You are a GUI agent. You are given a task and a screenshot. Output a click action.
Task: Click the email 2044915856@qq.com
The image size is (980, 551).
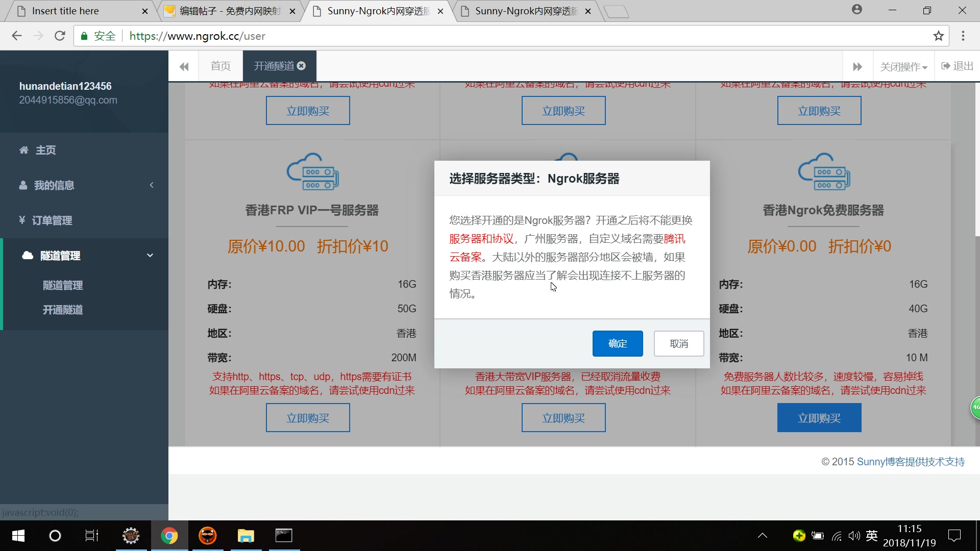click(68, 100)
